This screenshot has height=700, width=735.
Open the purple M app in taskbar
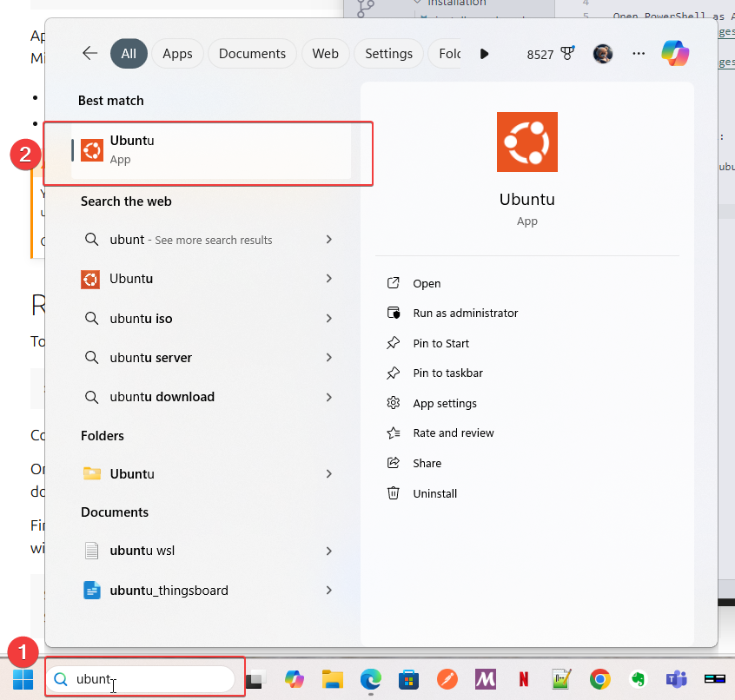486,679
